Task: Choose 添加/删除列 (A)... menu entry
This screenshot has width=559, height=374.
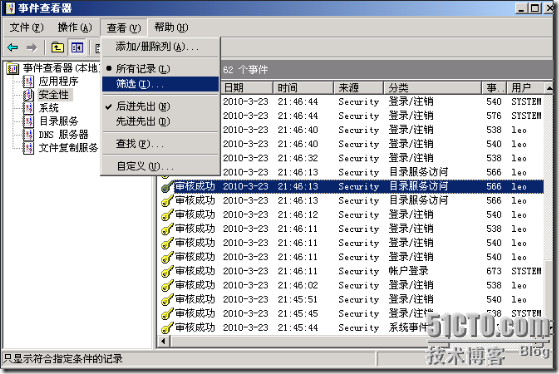Action: coord(160,47)
